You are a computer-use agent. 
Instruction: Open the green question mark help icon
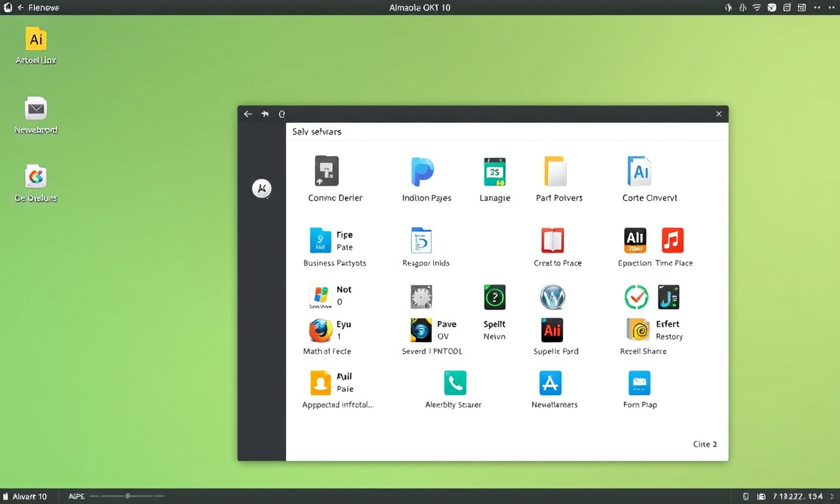494,297
